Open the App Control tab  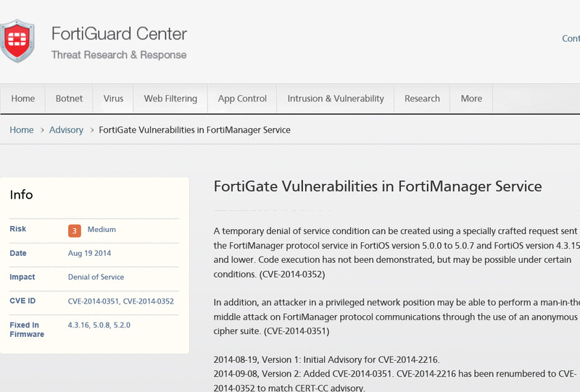pos(242,99)
